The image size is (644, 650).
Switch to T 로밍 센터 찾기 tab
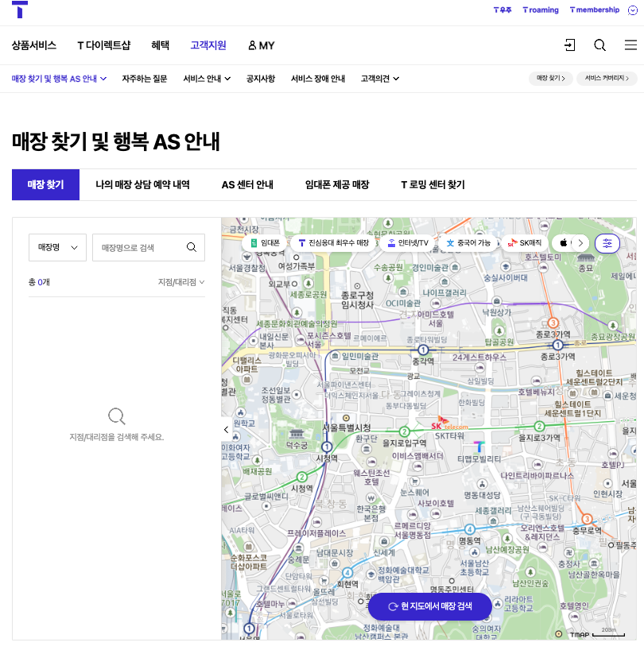click(x=433, y=185)
